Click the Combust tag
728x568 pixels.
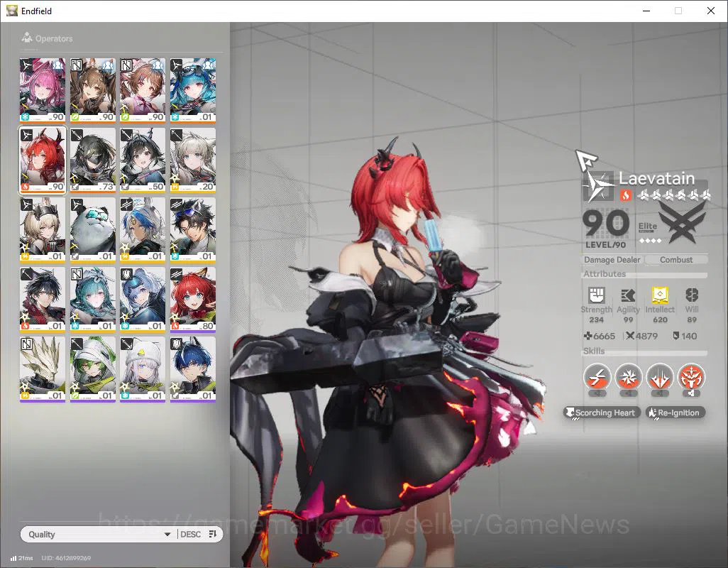coord(676,260)
